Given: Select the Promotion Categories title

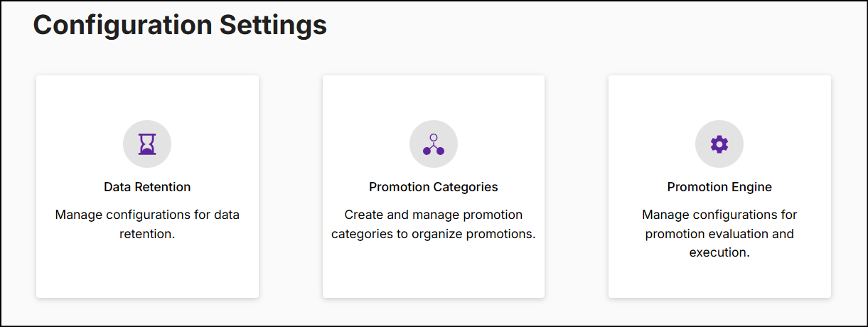Looking at the screenshot, I should 434,187.
